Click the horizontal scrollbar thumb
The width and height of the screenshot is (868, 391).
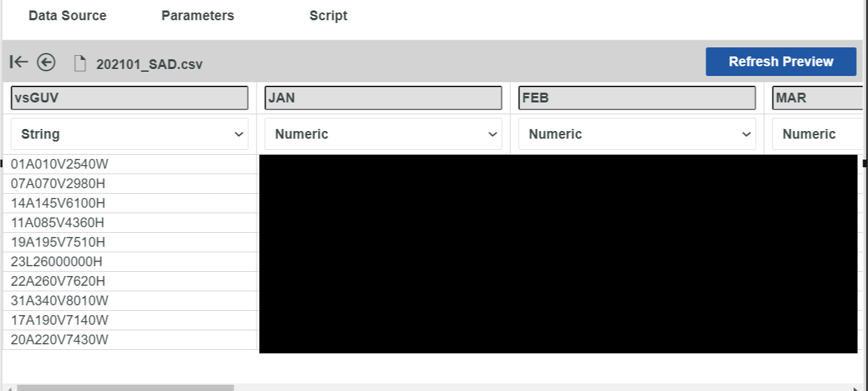[125, 388]
